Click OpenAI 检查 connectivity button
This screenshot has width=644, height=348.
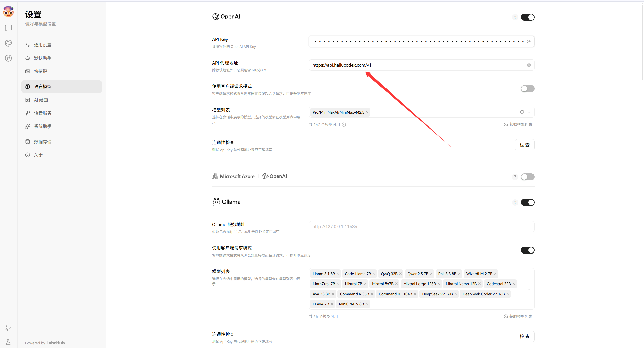click(x=524, y=145)
